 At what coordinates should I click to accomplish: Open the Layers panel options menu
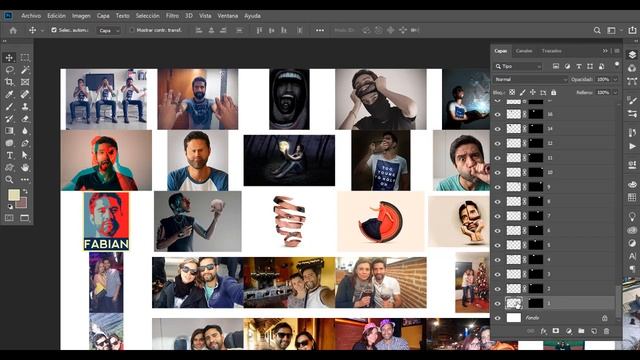(617, 51)
